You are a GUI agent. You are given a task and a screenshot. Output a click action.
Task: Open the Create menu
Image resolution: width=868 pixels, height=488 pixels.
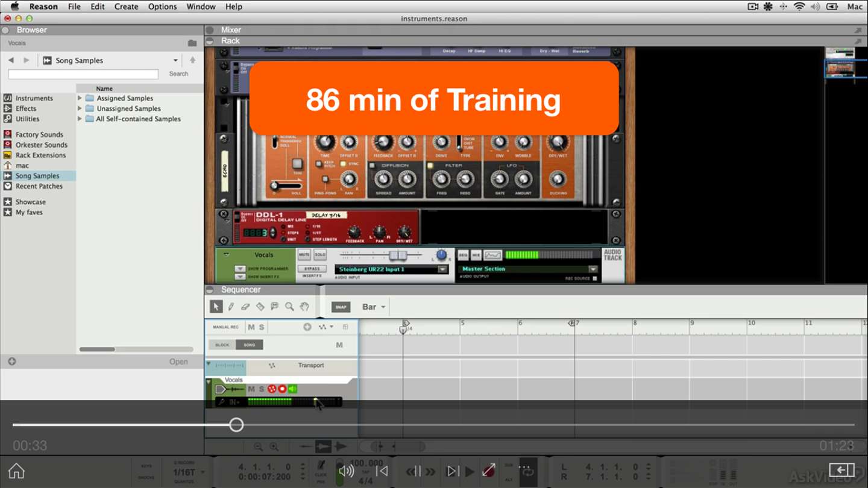click(x=127, y=7)
